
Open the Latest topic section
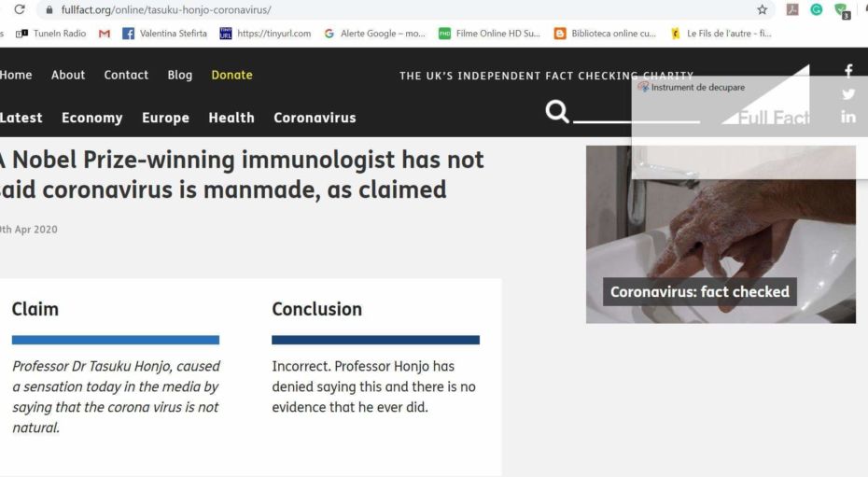point(21,118)
